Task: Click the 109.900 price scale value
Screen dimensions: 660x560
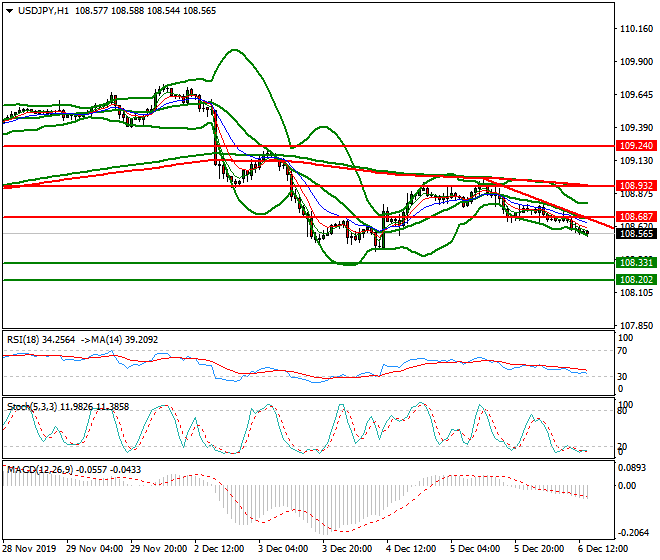Action: [636, 61]
